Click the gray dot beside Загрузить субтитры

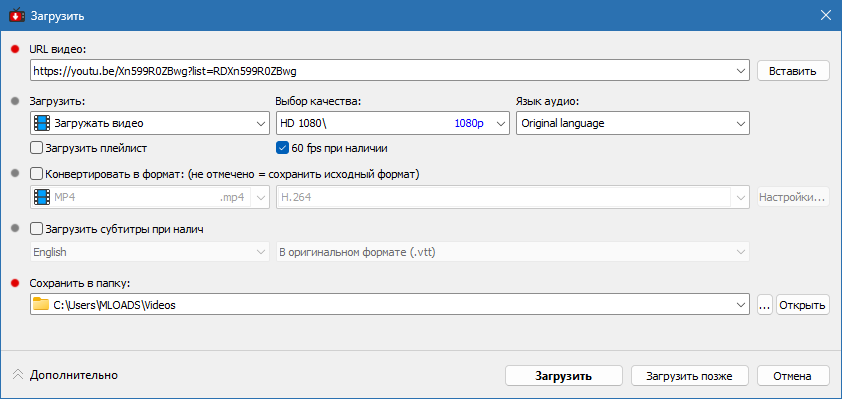15,229
